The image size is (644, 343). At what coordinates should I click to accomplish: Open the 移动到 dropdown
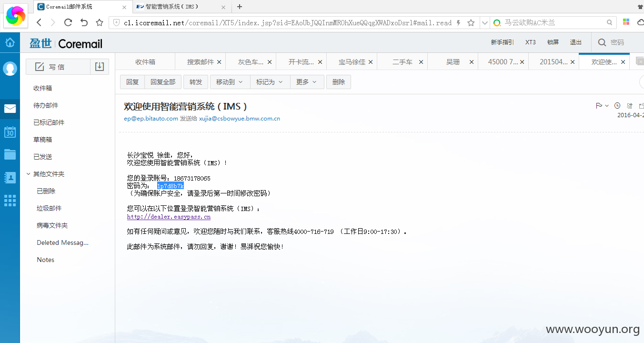point(230,82)
